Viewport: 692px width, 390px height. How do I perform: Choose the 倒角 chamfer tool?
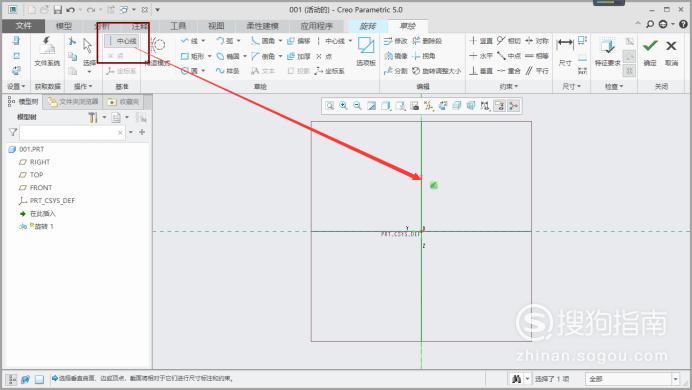tap(263, 56)
